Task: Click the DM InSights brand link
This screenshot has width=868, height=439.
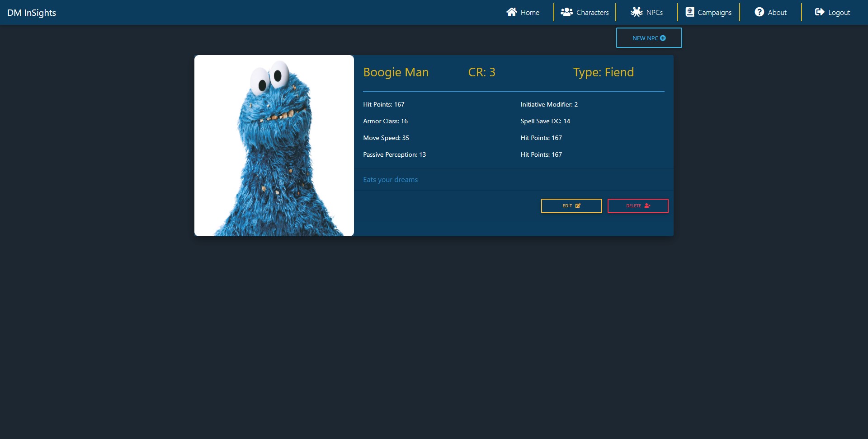Action: click(x=32, y=13)
